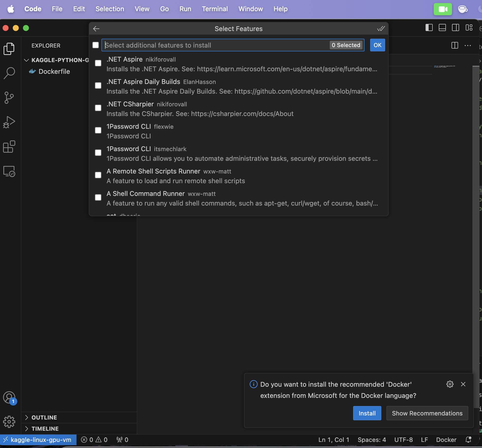Go back using the Select Features arrow
The height and width of the screenshot is (448, 482).
[96, 29]
